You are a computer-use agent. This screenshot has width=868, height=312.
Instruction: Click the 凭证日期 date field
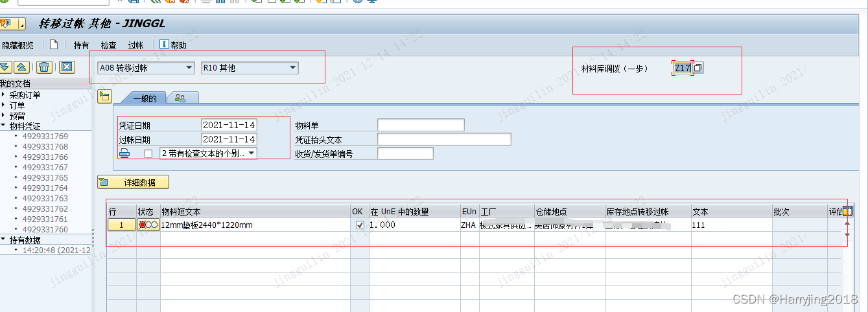[x=229, y=125]
